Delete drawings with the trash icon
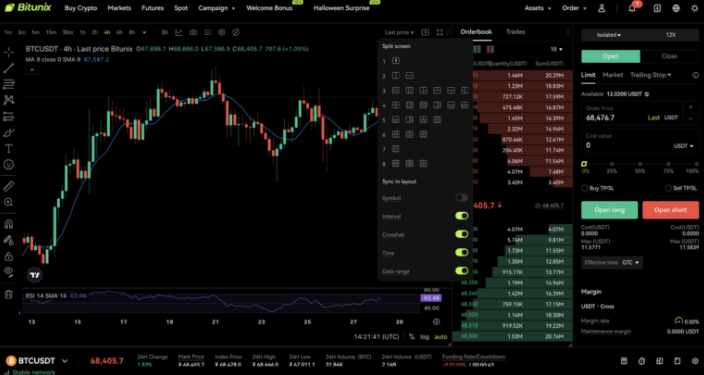 [9, 295]
